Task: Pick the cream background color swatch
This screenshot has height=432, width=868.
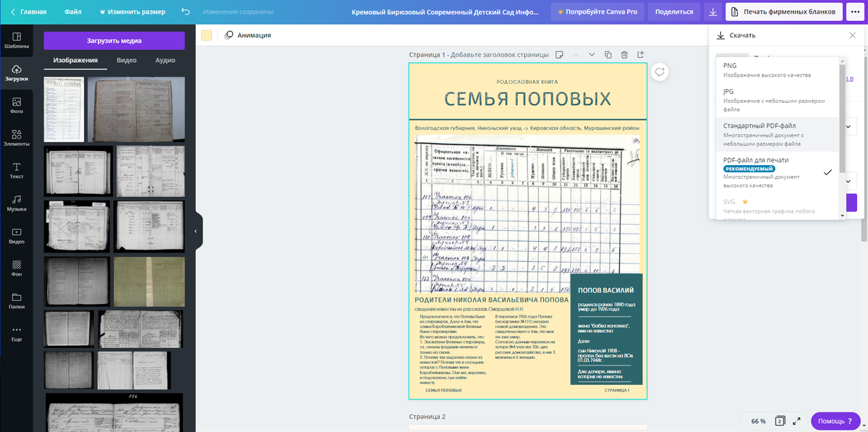Action: tap(207, 35)
